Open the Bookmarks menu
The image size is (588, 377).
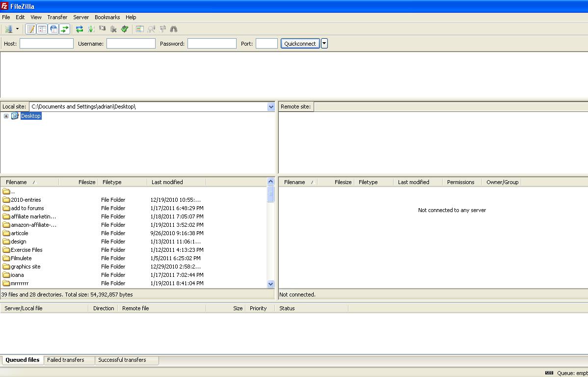(x=107, y=17)
